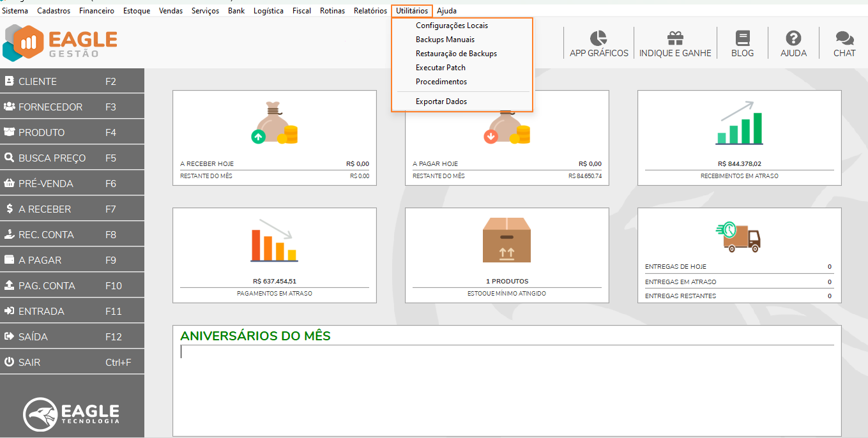Open App Gráficos pie chart icon
The height and width of the screenshot is (438, 868).
[x=598, y=38]
